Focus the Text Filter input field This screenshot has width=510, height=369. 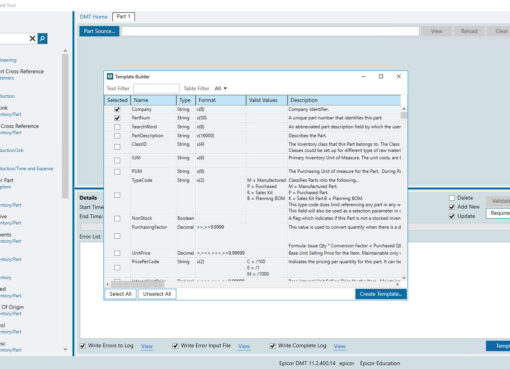(156, 88)
